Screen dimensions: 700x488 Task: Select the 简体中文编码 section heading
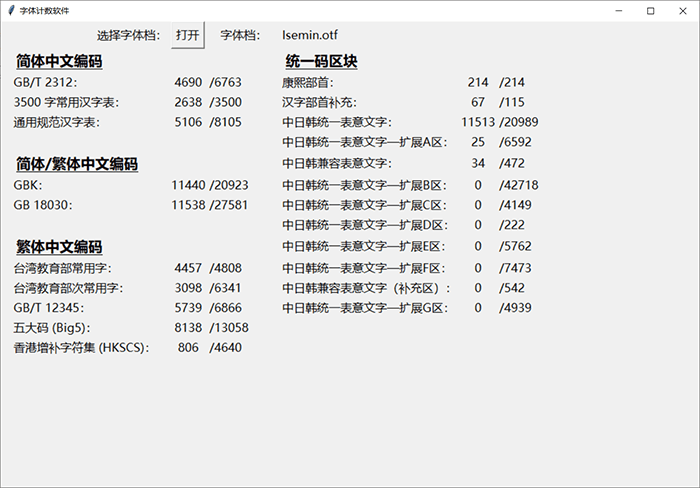59,62
